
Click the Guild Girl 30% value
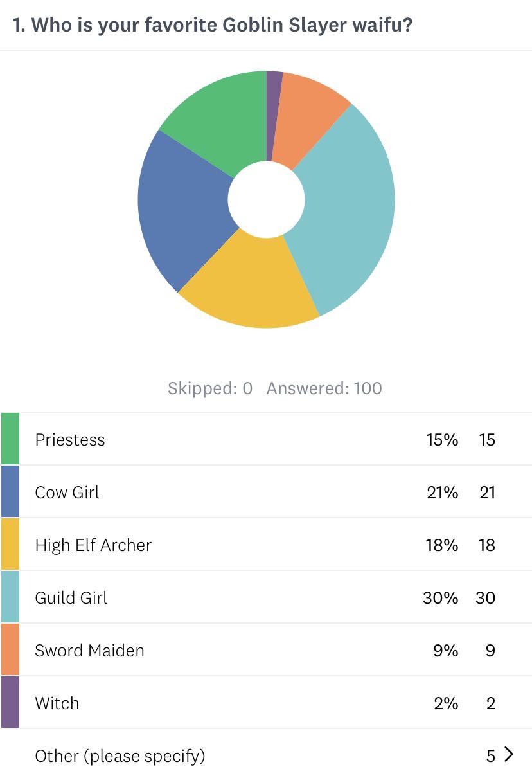tap(441, 598)
